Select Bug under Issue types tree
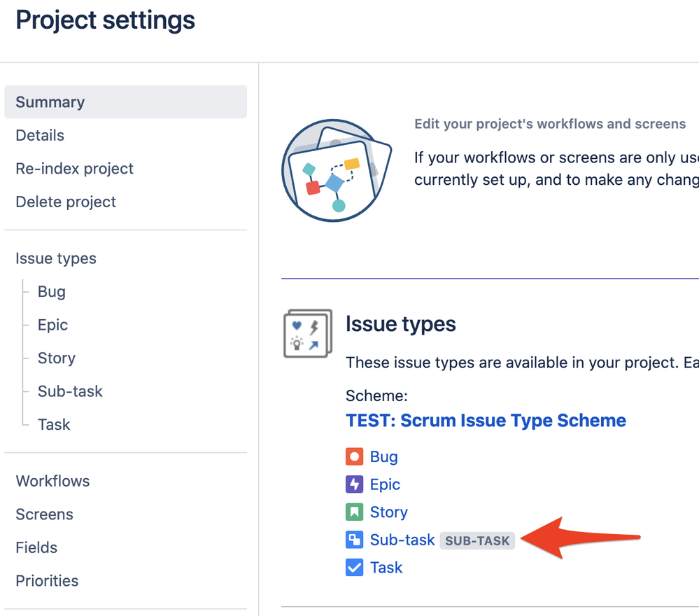The width and height of the screenshot is (699, 616). (x=52, y=292)
